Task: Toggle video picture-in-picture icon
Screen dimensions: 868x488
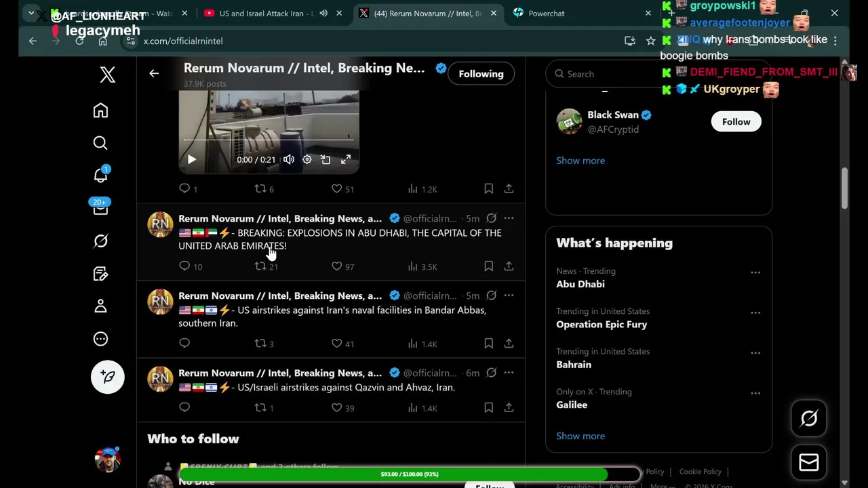Action: (325, 159)
